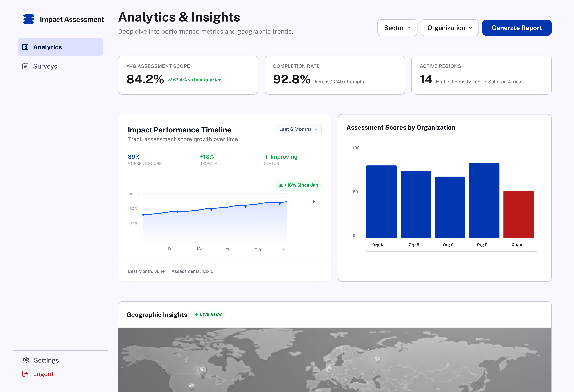Click the isolated dot right of the timeline
This screenshot has width=574, height=392.
coord(314,202)
